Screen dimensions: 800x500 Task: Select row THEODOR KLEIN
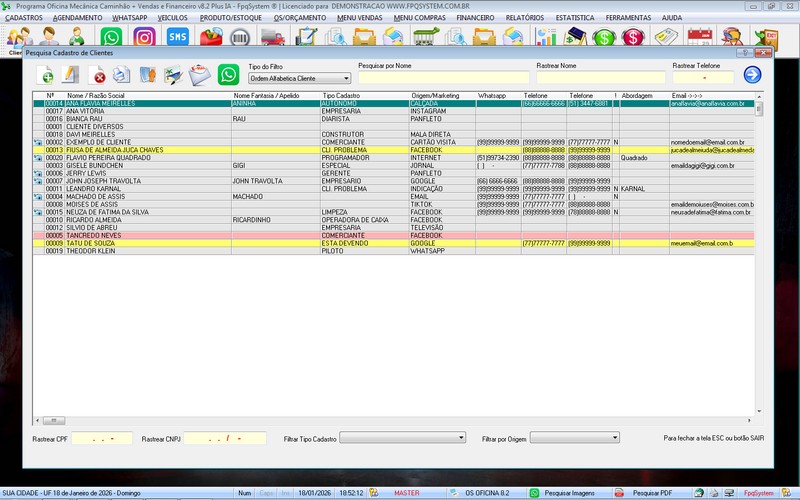click(x=393, y=251)
